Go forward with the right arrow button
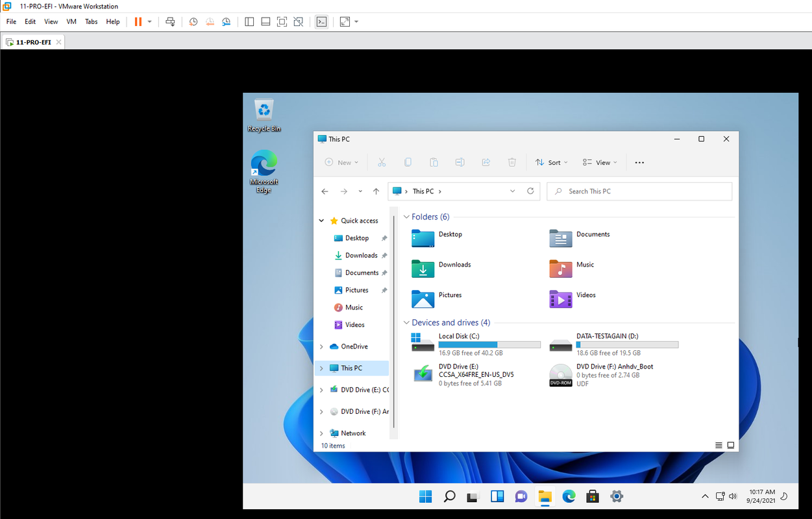 [x=344, y=191]
